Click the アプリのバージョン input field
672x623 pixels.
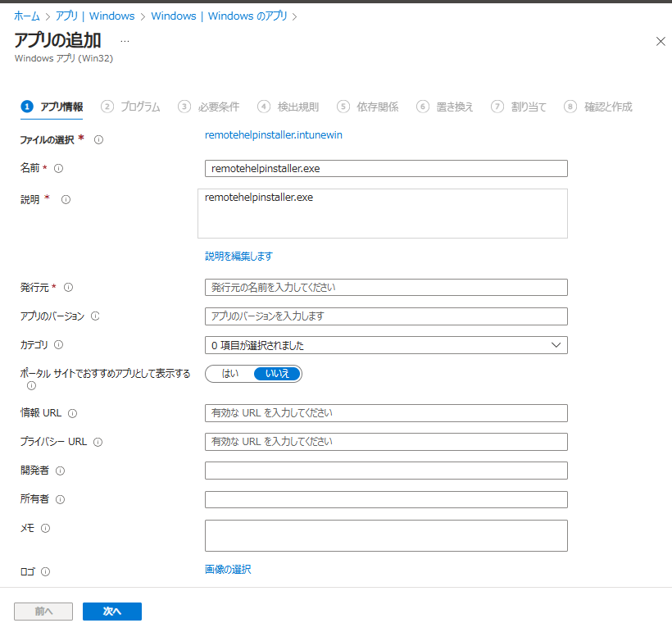point(386,316)
